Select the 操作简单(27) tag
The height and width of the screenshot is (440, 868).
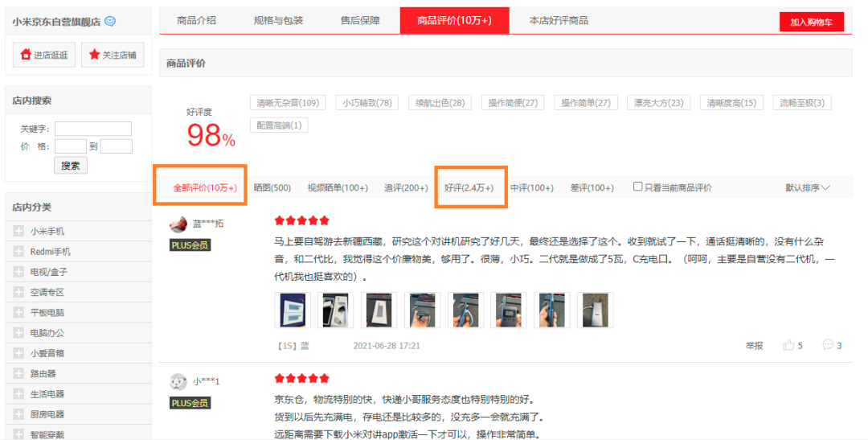coord(586,102)
